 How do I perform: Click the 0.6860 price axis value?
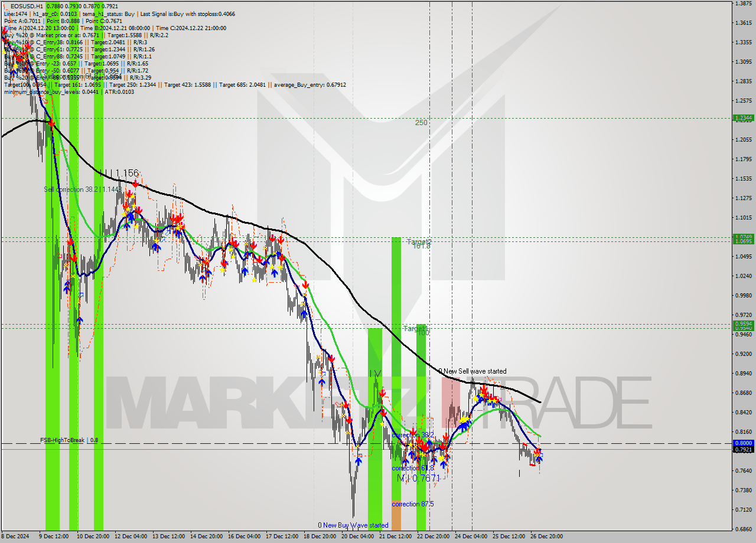[743, 529]
